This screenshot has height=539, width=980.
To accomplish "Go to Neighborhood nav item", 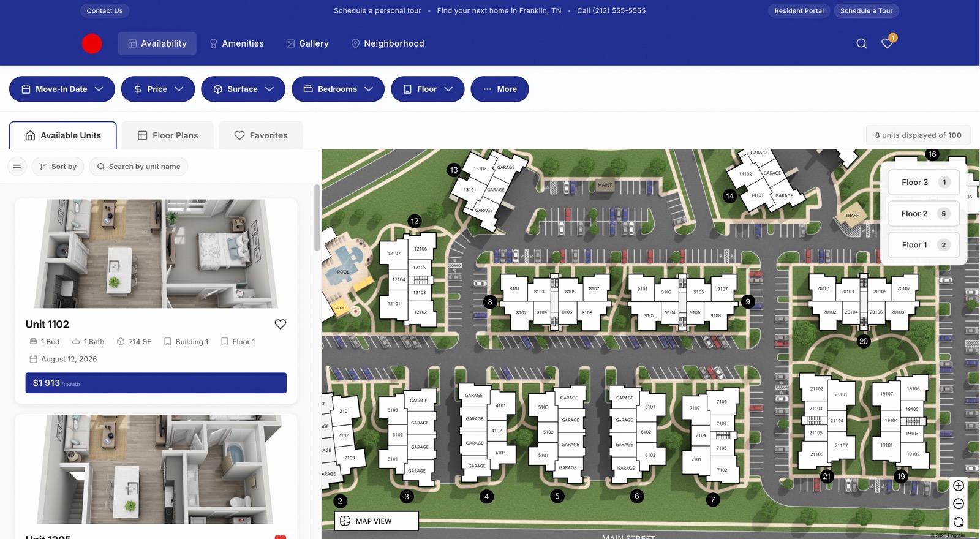I will tap(388, 43).
